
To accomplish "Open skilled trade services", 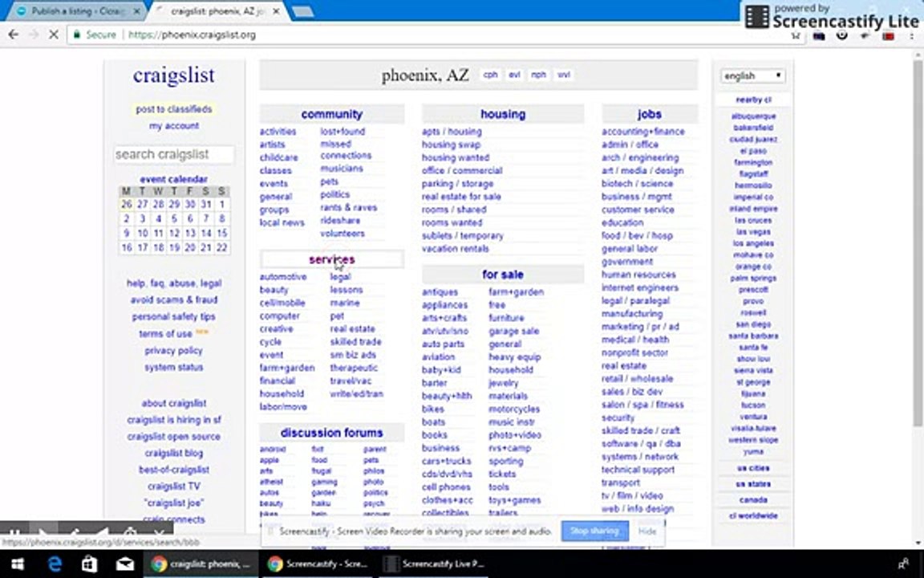I will coord(355,341).
